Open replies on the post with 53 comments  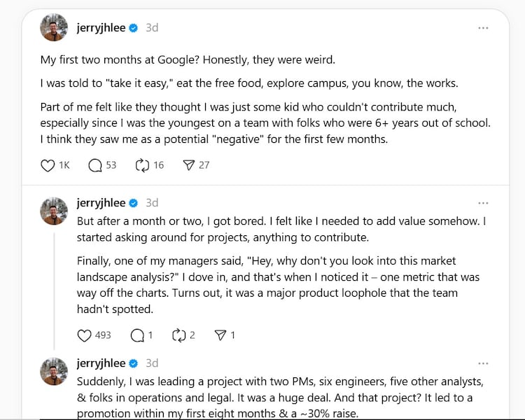[x=95, y=166]
